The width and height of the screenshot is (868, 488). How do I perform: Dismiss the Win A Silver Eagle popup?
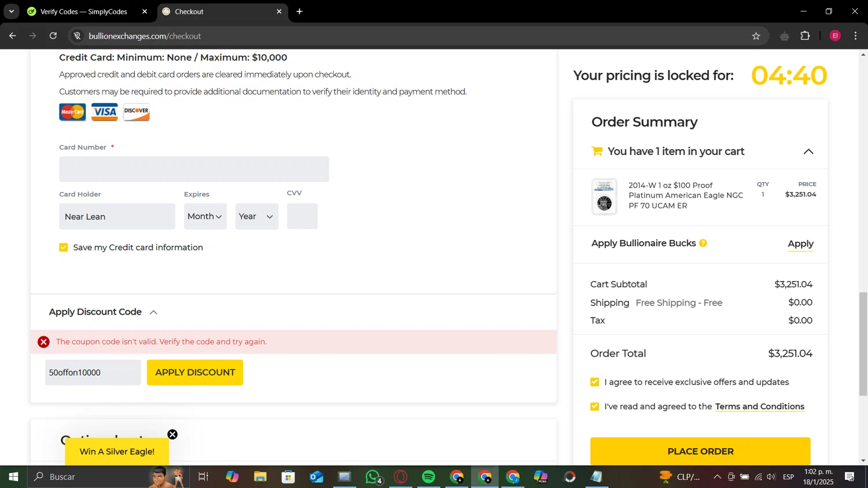coord(172,435)
